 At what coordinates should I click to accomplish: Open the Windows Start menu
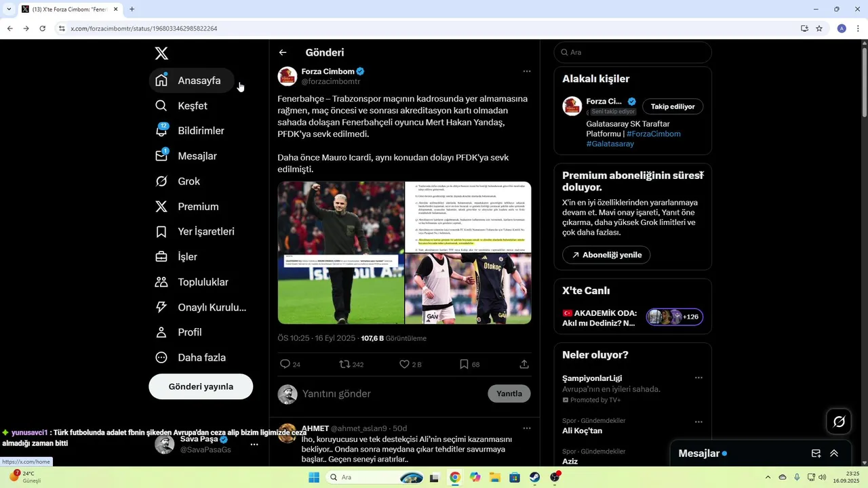(314, 477)
